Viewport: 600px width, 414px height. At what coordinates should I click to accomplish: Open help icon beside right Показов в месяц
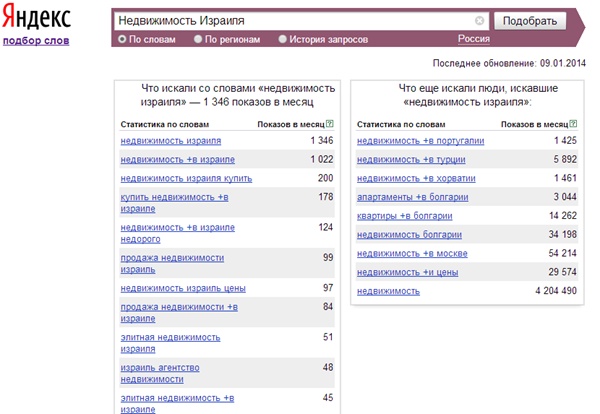click(573, 124)
